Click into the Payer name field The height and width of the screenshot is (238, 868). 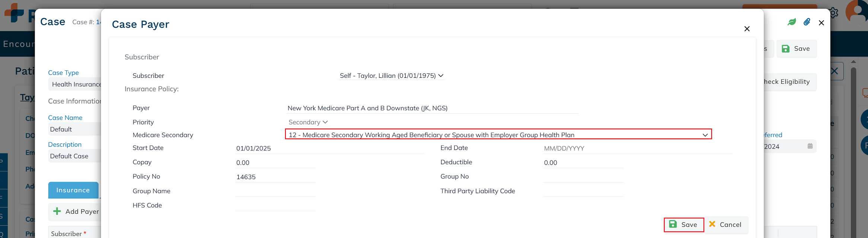pos(432,108)
